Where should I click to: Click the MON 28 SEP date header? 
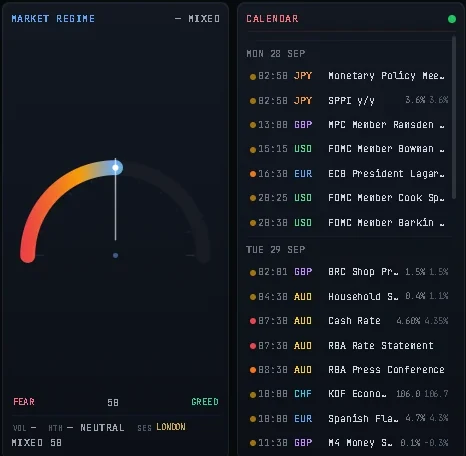(276, 54)
